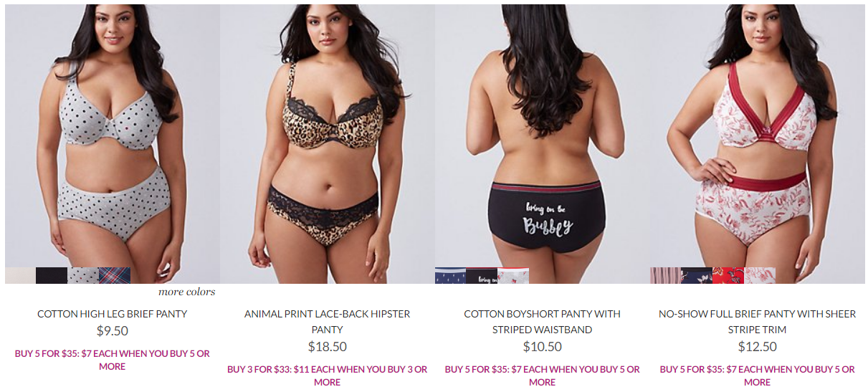Click Buy 5 for $35 promo under the $9.50 price
Screen dimensions: 868x392
click(113, 360)
